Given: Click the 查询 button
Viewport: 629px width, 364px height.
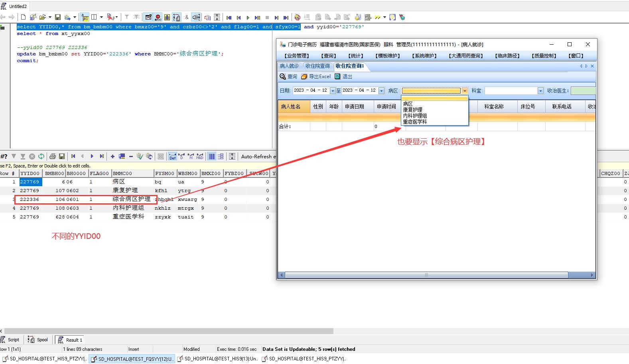Looking at the screenshot, I should coord(288,77).
